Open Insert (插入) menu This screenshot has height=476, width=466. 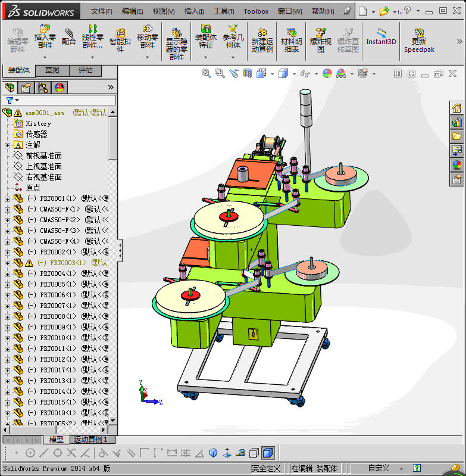[x=194, y=11]
